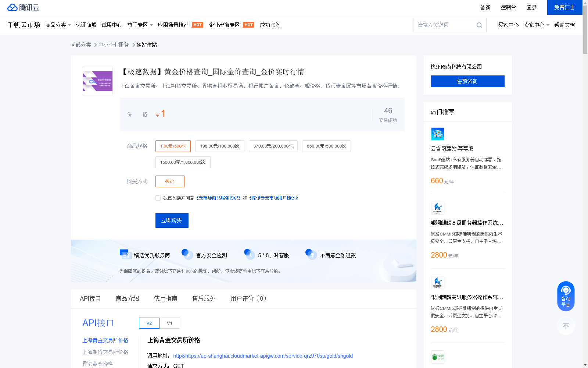Viewport: 588px width, 368px height.
Task: Click the search magnifier icon
Action: click(x=479, y=25)
